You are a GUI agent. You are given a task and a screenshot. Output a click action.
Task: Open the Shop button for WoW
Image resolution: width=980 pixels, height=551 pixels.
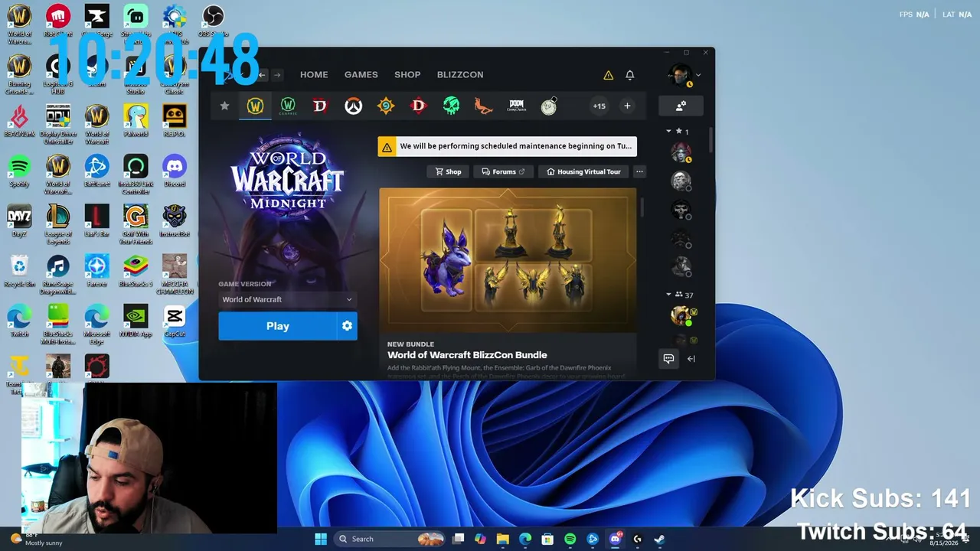(x=449, y=171)
